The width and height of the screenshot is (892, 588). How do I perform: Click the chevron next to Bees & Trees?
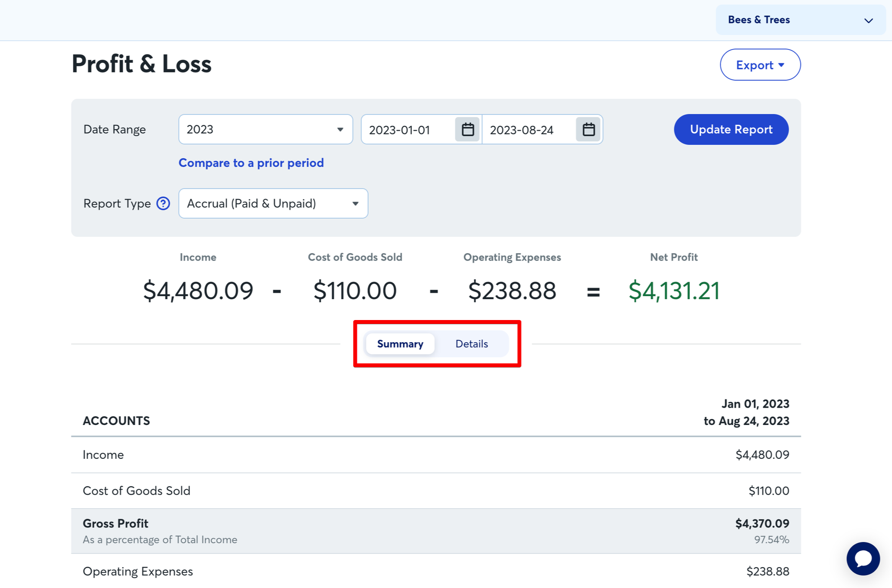click(x=869, y=20)
